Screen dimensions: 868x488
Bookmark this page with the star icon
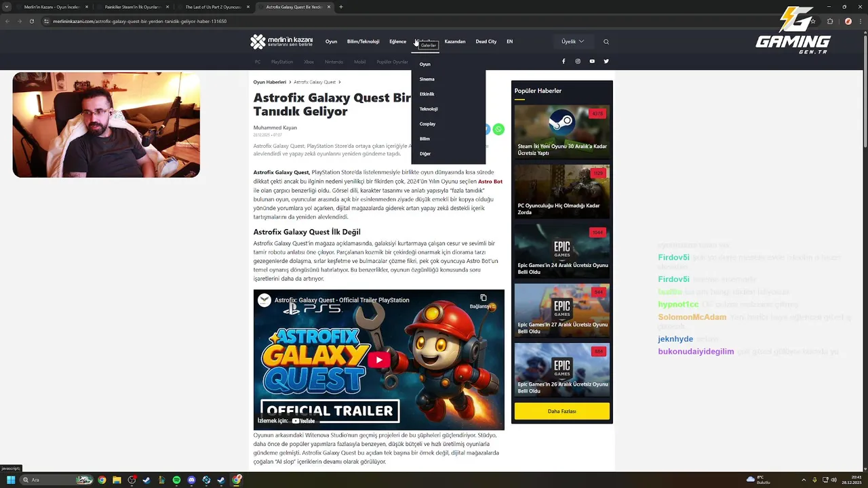pyautogui.click(x=812, y=21)
